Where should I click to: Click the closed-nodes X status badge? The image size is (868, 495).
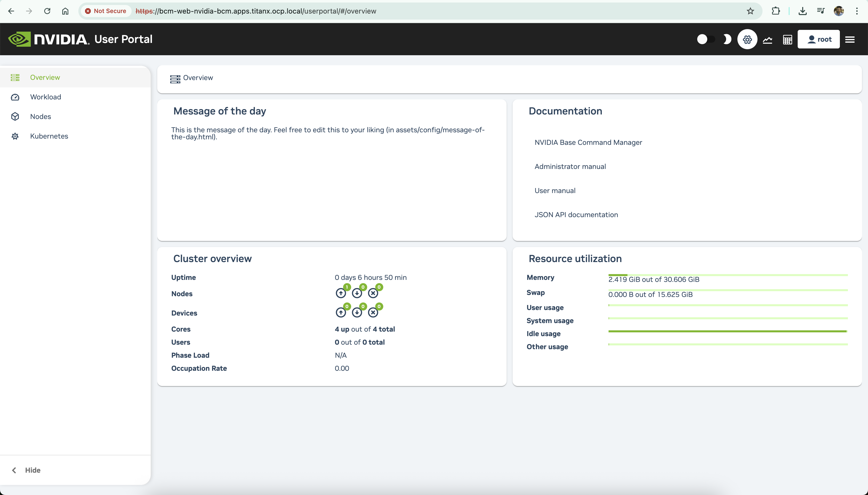[373, 293]
